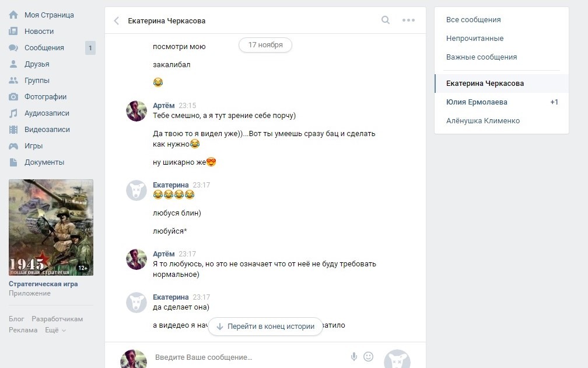Open the three-dots actions menu

(408, 20)
